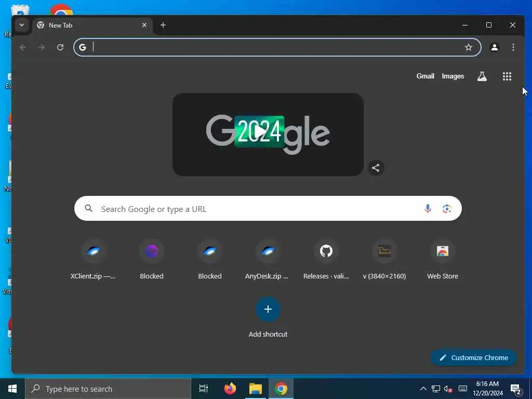The height and width of the screenshot is (399, 532).
Task: Open File Explorer from taskbar
Action: tap(256, 389)
